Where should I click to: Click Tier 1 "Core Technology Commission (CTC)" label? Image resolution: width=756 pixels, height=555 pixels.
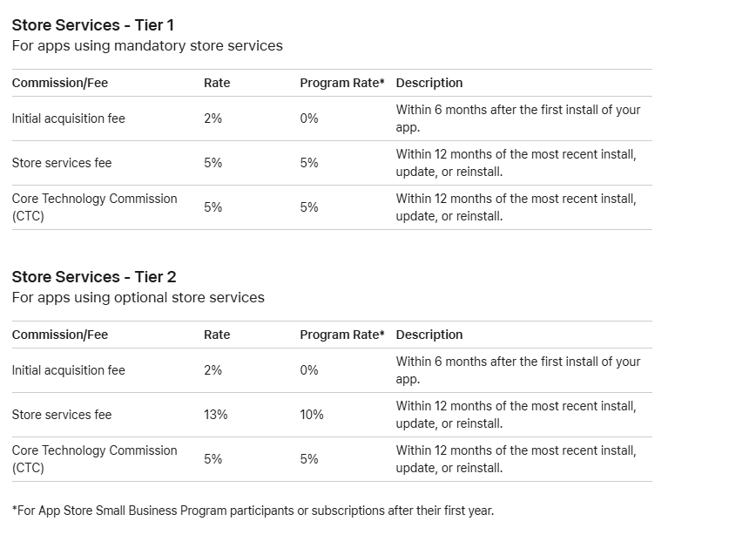(94, 207)
